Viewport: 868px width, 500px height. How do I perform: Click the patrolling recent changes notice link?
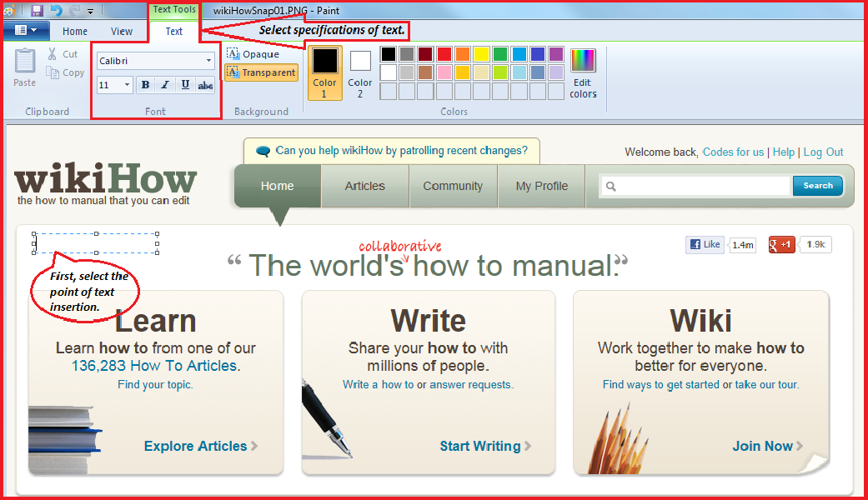pyautogui.click(x=401, y=151)
